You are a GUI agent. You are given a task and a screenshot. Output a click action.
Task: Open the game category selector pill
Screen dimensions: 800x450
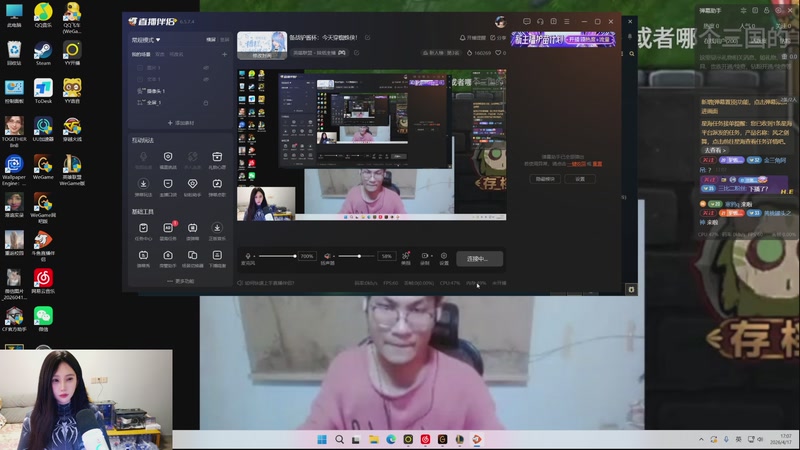point(319,53)
